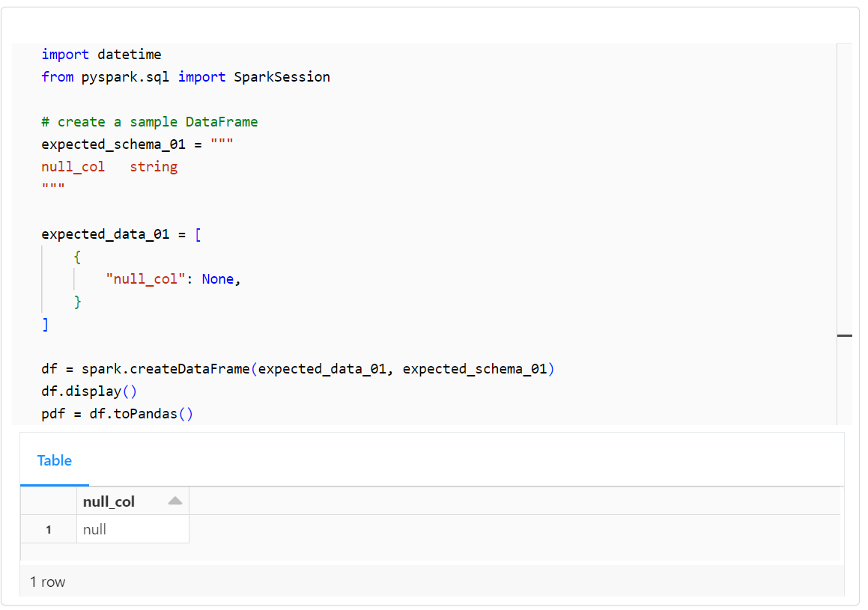Open the Table results tab

tap(54, 460)
